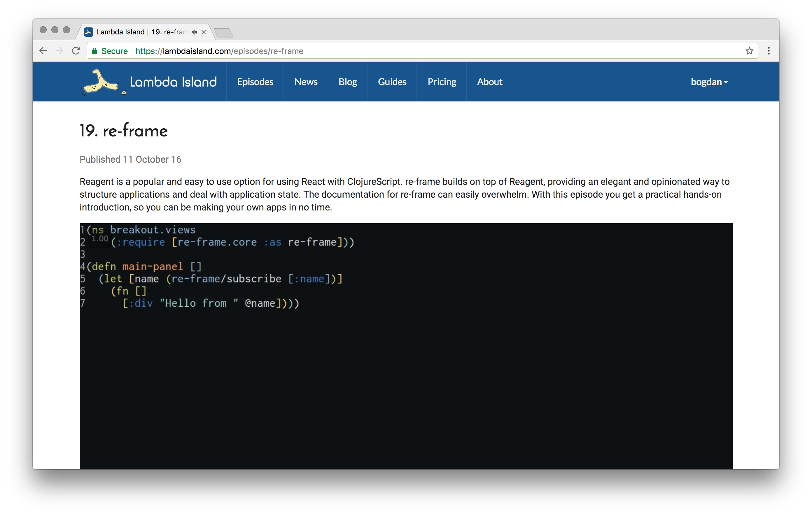Go to the News page

coord(305,82)
